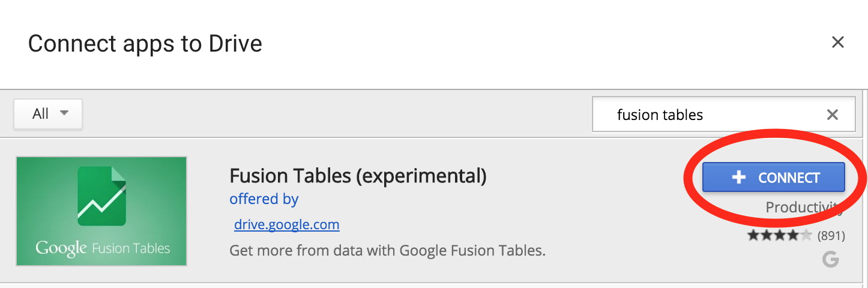Focus the search field containing fusion tables

click(723, 114)
